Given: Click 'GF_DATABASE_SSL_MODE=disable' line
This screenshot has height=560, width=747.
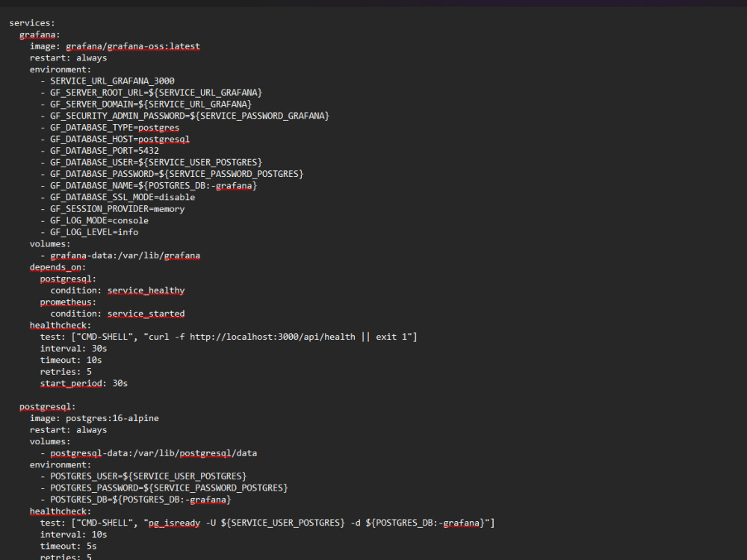Looking at the screenshot, I should coord(123,197).
